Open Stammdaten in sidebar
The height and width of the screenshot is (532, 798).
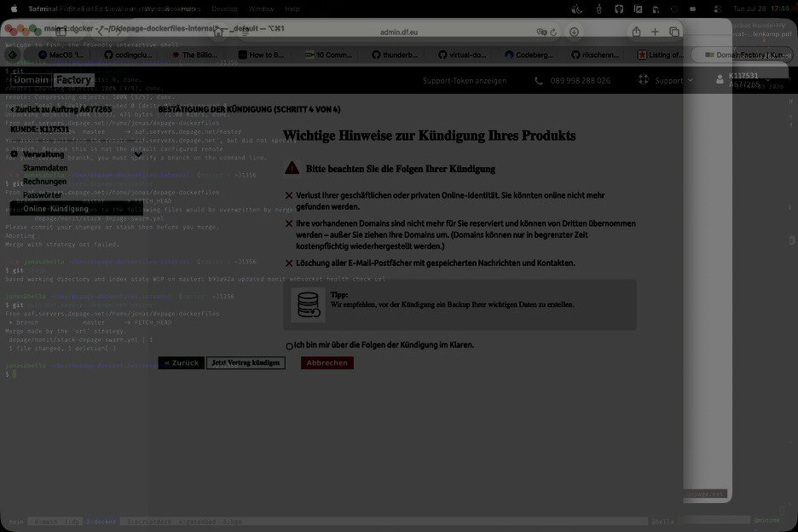pos(45,168)
